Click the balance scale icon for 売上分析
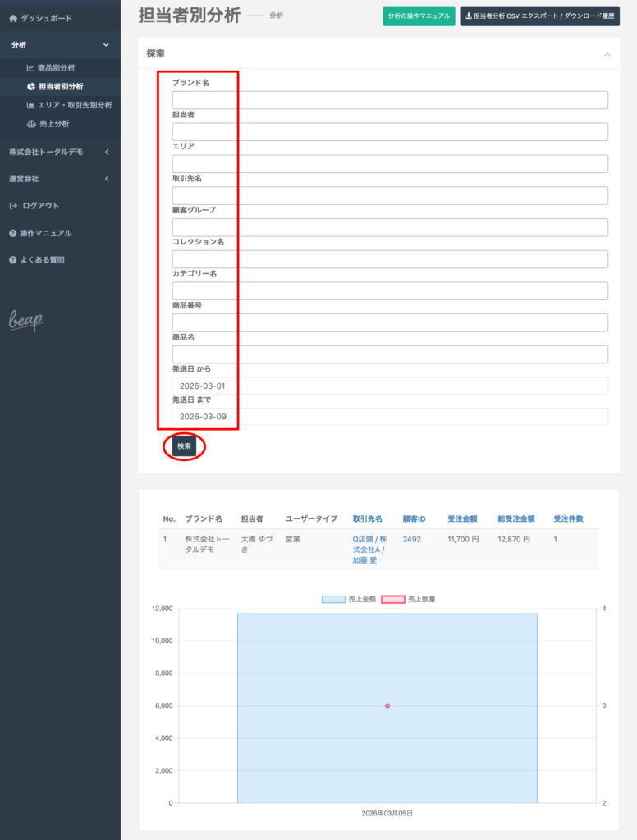The width and height of the screenshot is (637, 840). [31, 124]
